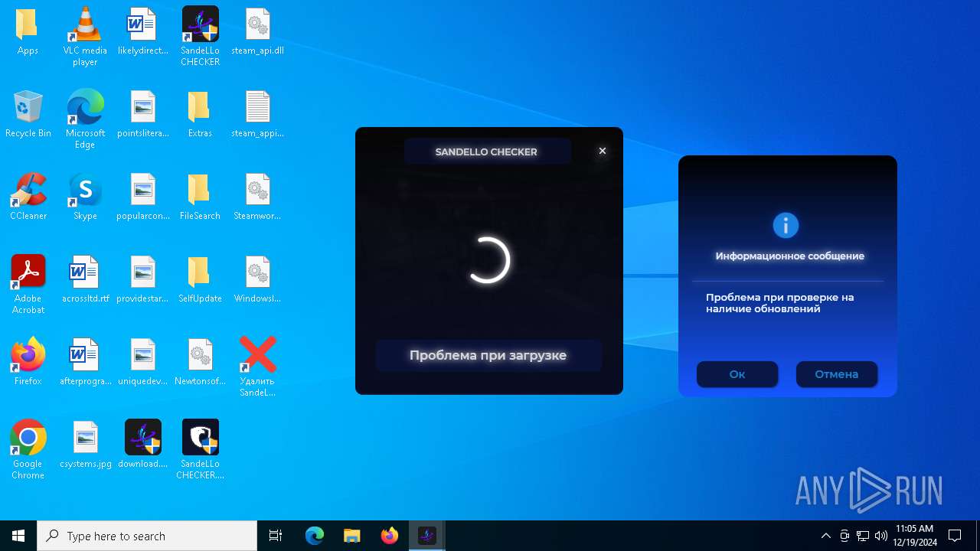Select the Windowsl file icon
This screenshot has width=980, height=551.
tap(257, 279)
